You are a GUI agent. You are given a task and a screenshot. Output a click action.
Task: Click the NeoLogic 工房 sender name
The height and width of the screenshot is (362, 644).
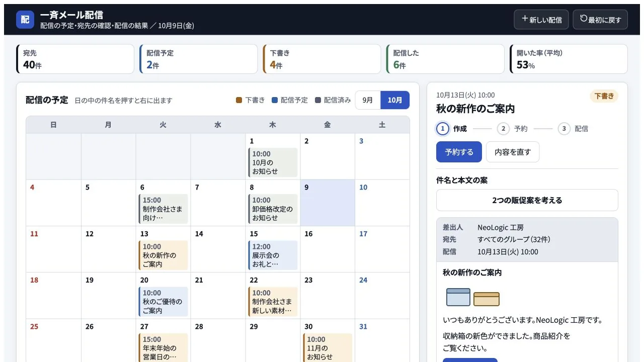click(x=501, y=227)
